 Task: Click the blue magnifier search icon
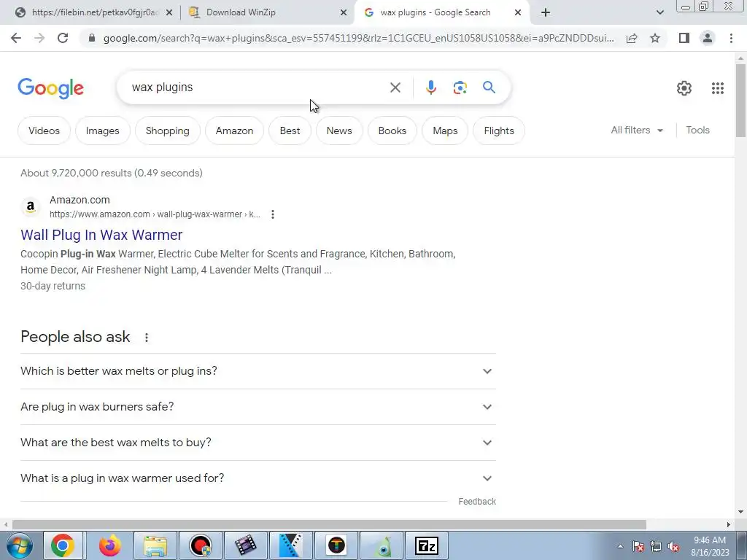tap(489, 87)
